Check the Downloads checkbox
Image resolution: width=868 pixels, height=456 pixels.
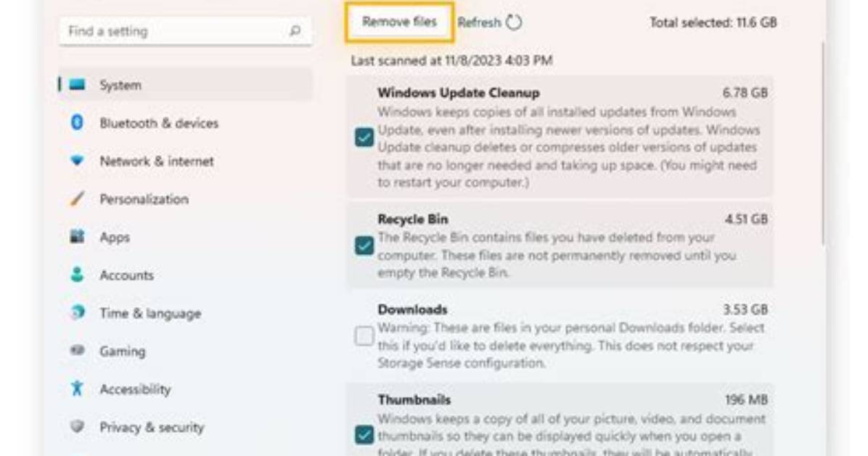tap(364, 335)
